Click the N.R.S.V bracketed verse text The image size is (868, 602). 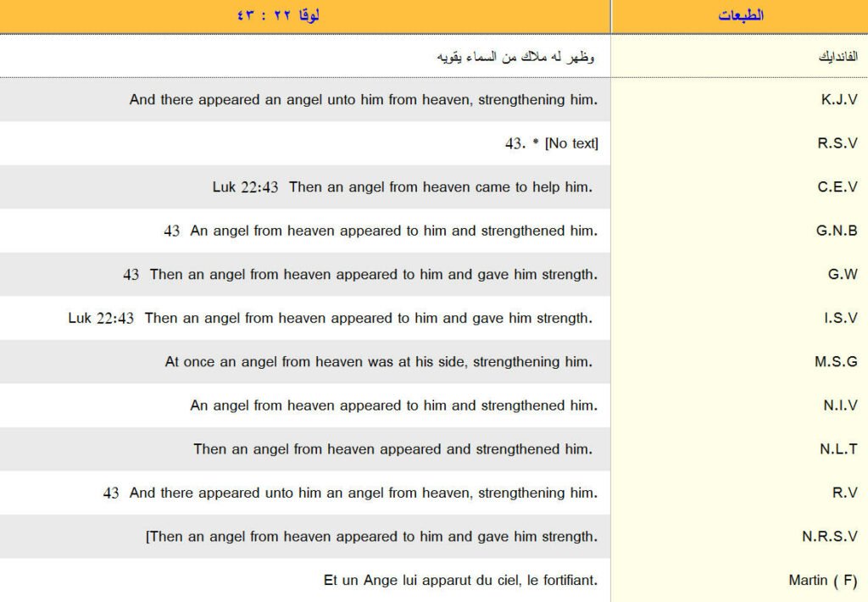tap(371, 537)
